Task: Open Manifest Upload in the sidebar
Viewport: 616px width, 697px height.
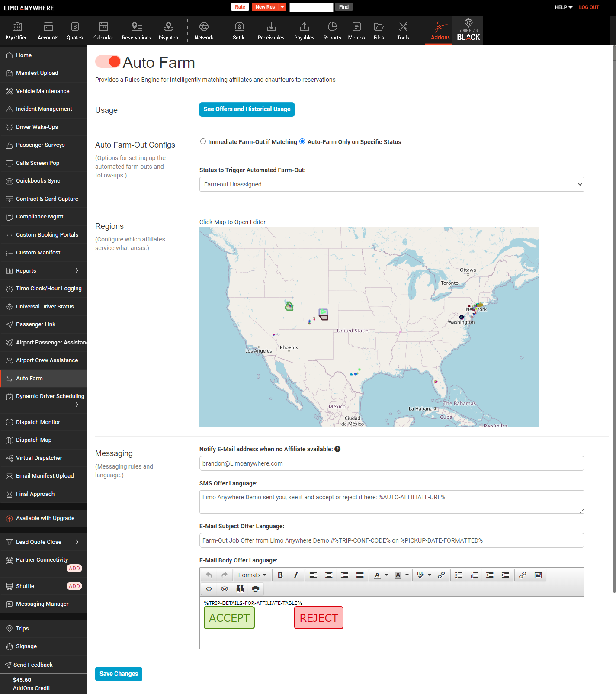Action: (43, 73)
